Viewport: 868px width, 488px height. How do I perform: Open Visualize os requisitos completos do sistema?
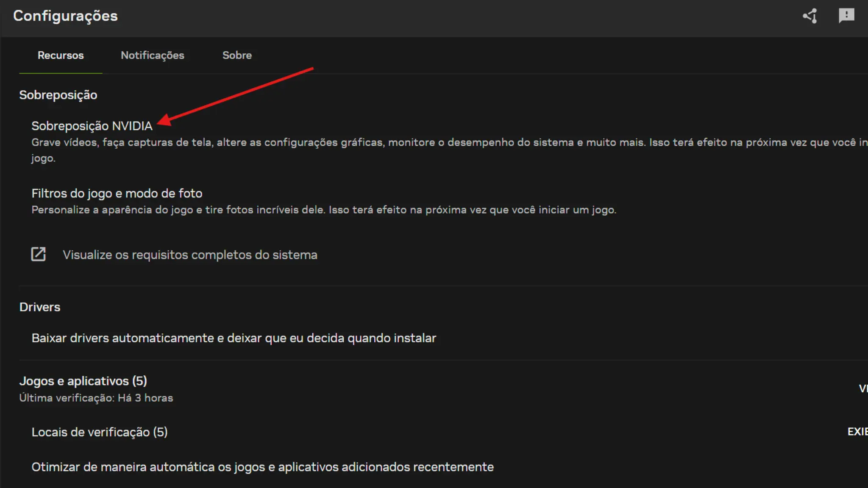[190, 255]
